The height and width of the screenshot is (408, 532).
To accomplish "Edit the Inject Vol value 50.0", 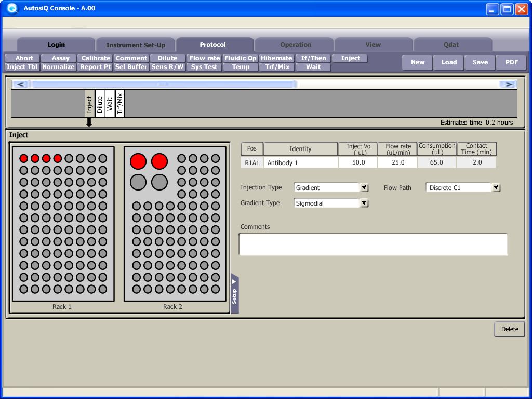I will tap(358, 162).
